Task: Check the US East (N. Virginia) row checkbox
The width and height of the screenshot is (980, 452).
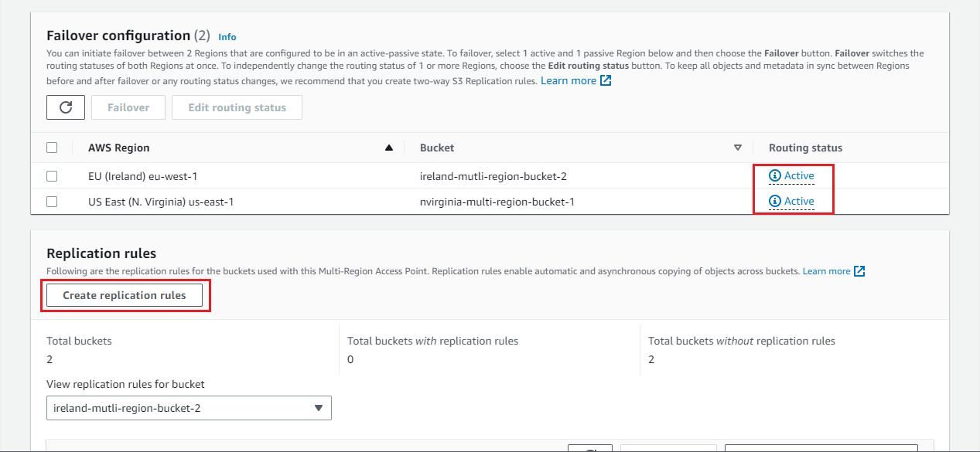Action: [52, 202]
